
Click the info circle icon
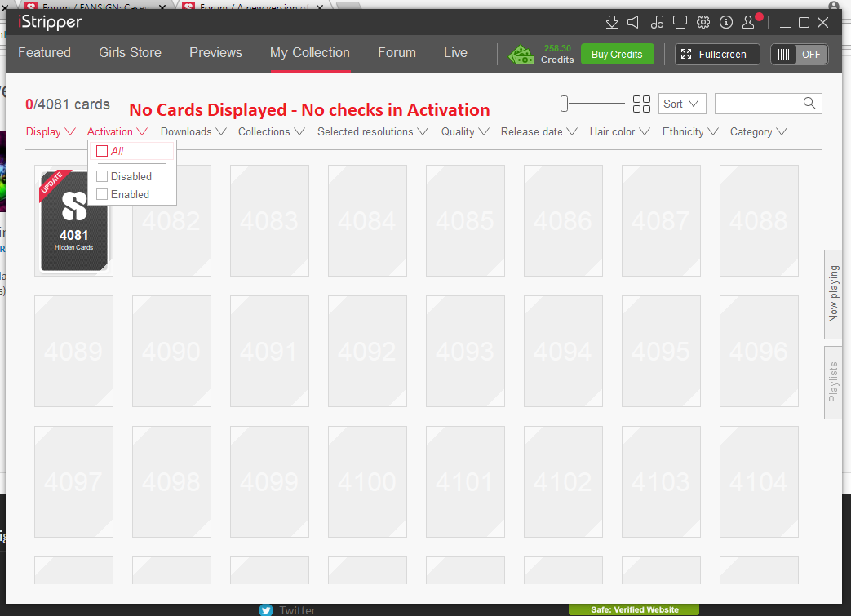point(726,22)
